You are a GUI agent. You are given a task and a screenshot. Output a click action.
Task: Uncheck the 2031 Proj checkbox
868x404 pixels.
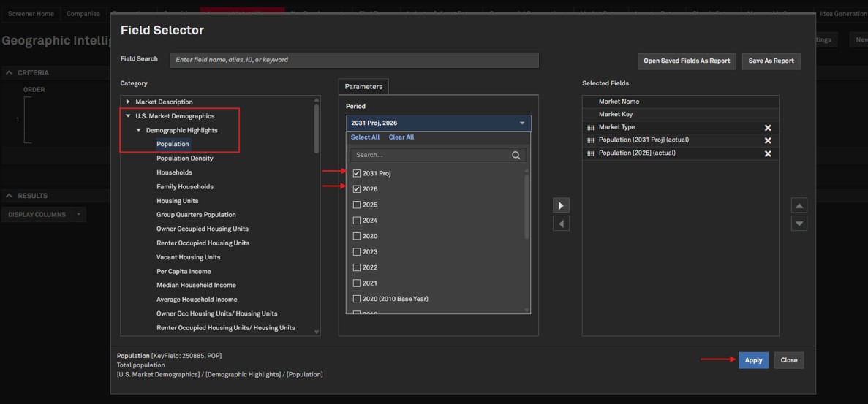[357, 173]
